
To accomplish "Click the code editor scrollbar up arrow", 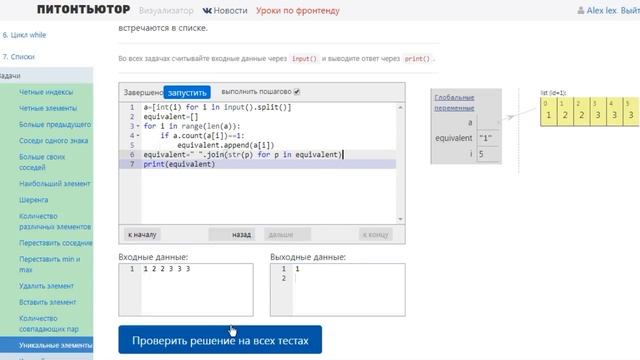I will click(400, 107).
